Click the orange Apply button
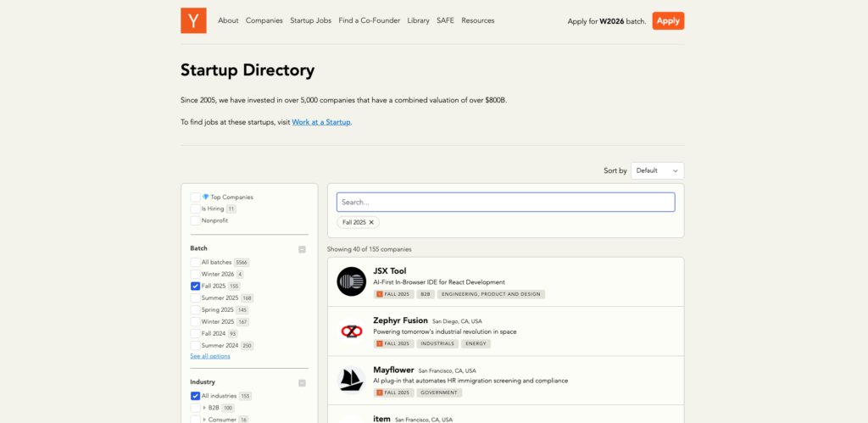Image resolution: width=868 pixels, height=423 pixels. (668, 20)
